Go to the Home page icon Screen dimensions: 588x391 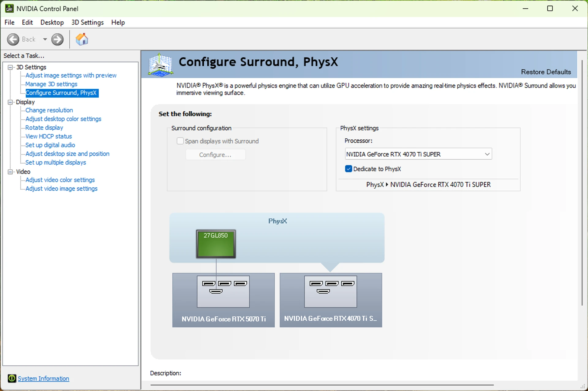82,39
